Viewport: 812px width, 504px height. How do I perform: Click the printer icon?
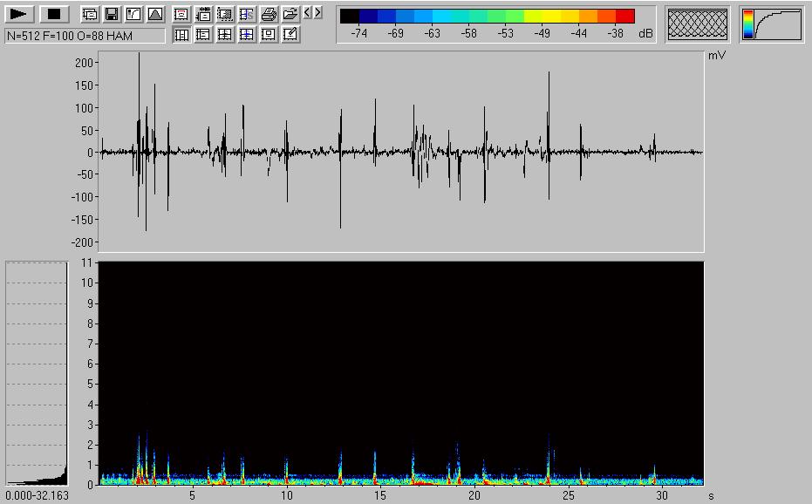tap(270, 14)
